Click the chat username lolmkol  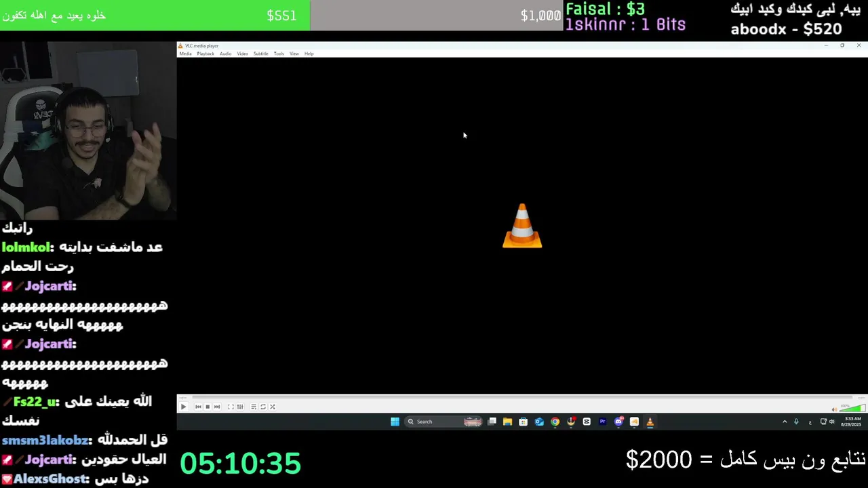pos(25,247)
